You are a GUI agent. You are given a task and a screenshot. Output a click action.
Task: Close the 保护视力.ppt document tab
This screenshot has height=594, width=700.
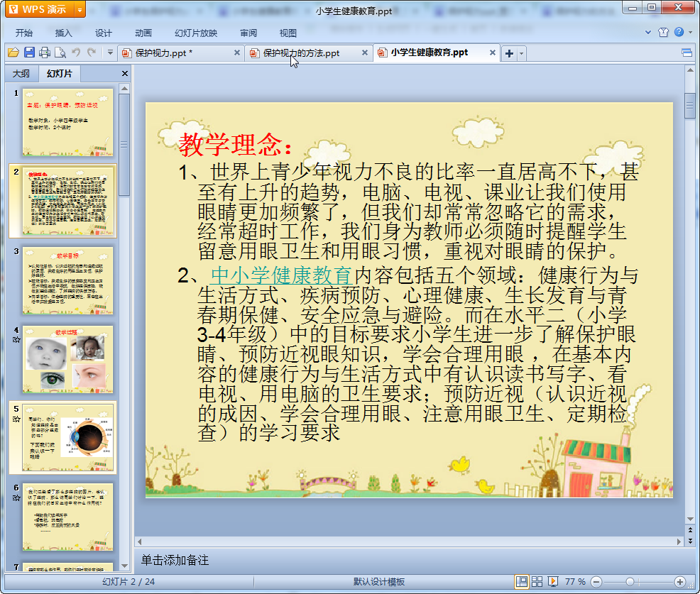pyautogui.click(x=237, y=53)
